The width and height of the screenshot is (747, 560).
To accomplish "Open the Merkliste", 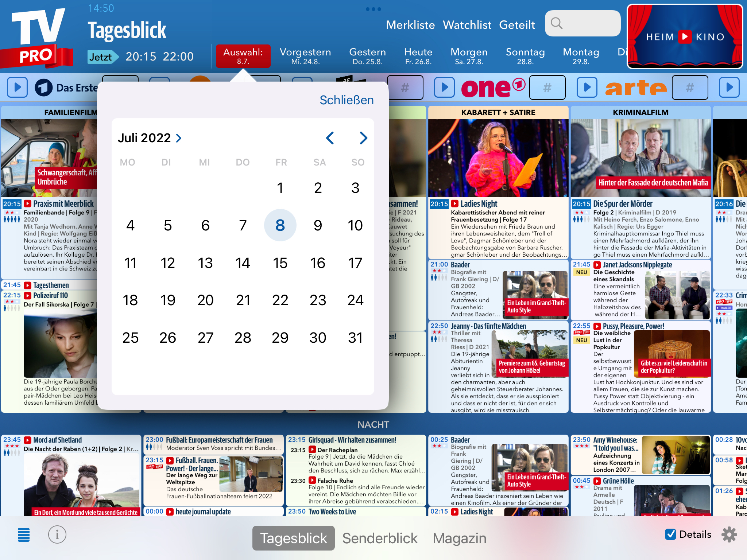I will [x=410, y=25].
